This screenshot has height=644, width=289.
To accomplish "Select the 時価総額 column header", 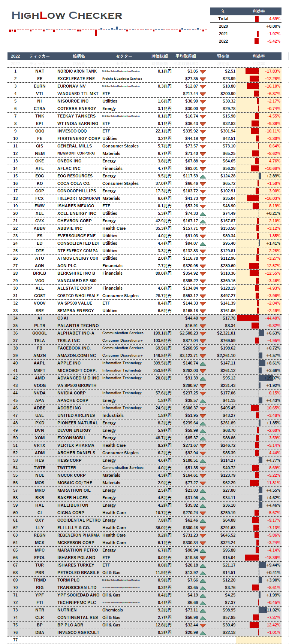I will [x=160, y=56].
